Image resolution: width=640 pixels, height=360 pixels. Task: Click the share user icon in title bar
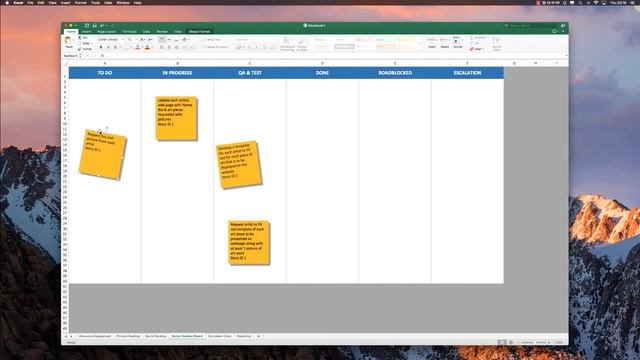(563, 25)
